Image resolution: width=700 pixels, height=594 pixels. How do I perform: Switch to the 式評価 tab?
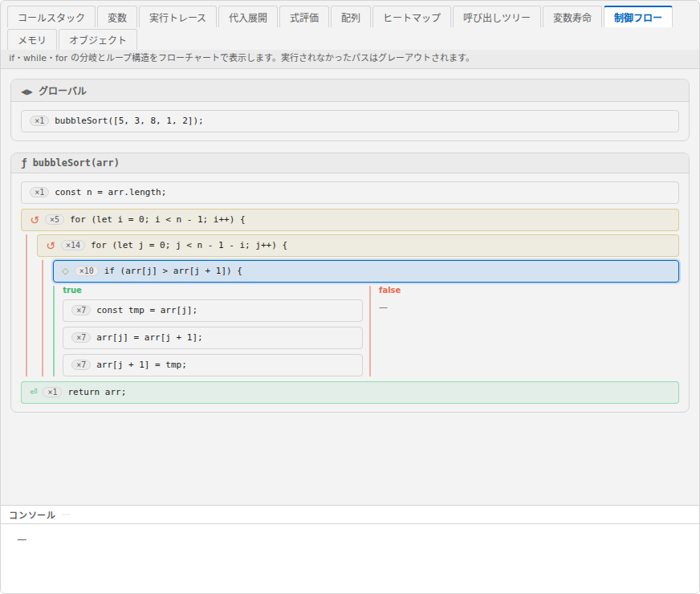(x=304, y=18)
